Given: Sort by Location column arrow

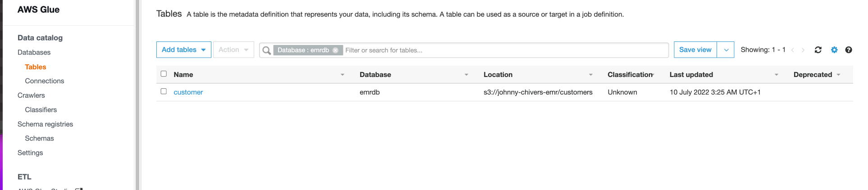Looking at the screenshot, I should (x=591, y=75).
